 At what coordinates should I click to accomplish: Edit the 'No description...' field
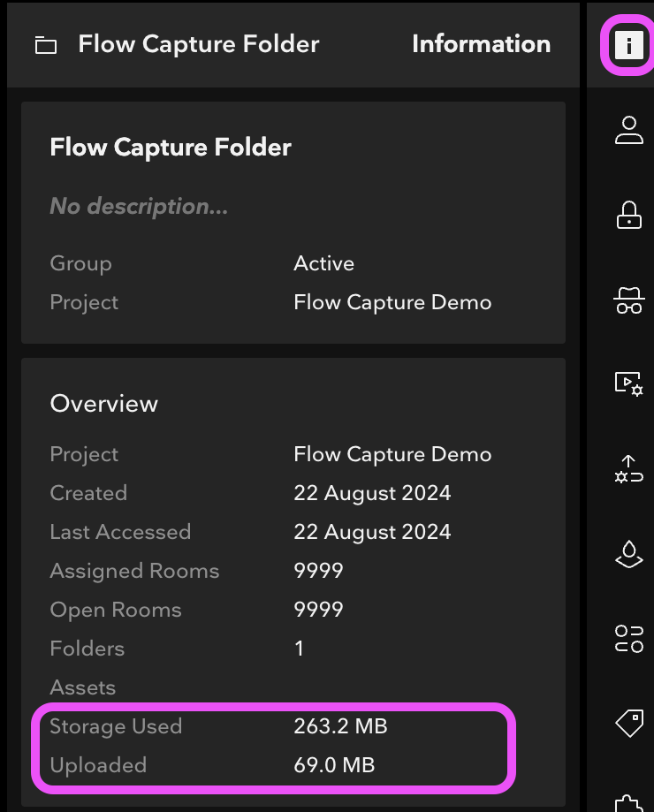[x=139, y=207]
